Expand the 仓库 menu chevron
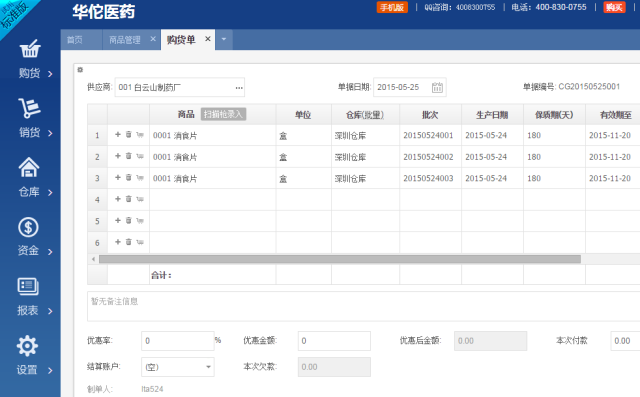Image resolution: width=640 pixels, height=397 pixels. tap(50, 193)
